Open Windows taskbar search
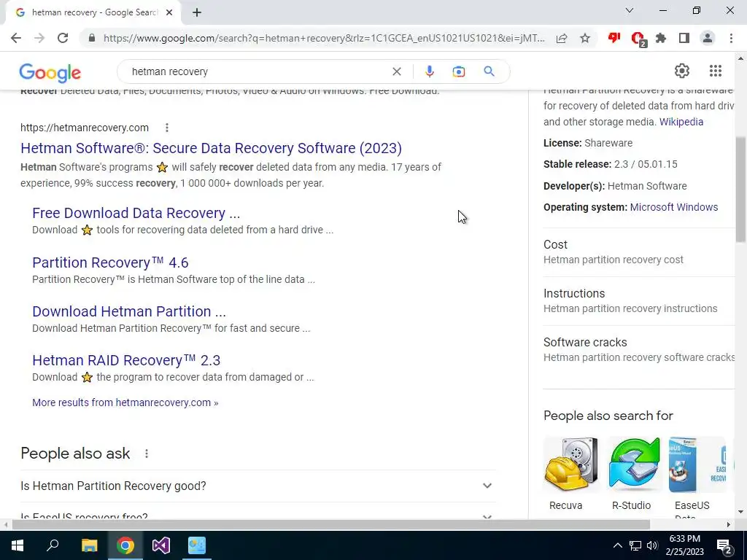The image size is (747, 560). click(x=53, y=545)
